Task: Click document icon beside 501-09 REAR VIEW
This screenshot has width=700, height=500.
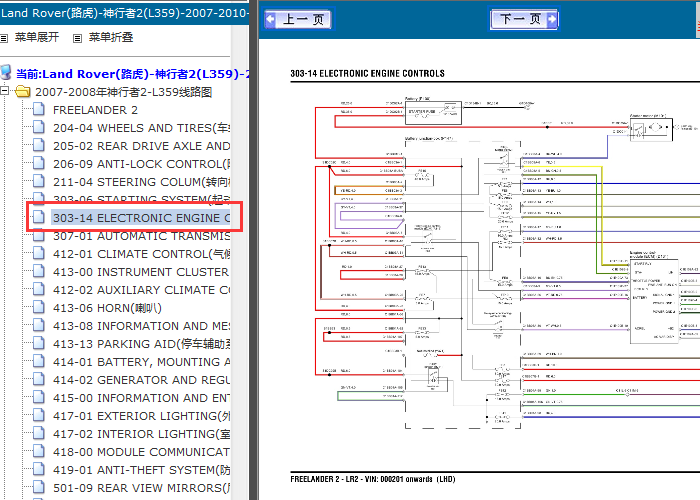Action: [x=39, y=487]
